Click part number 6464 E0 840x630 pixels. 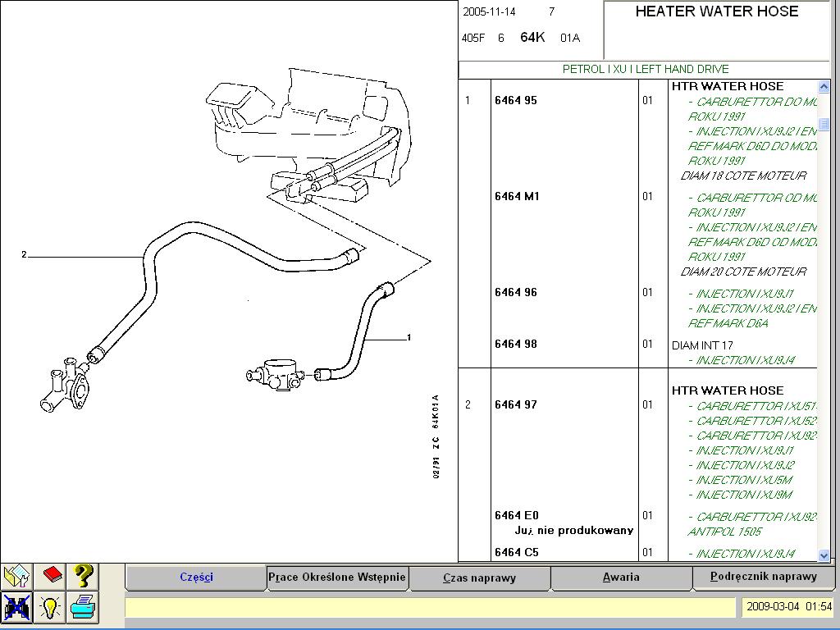517,515
